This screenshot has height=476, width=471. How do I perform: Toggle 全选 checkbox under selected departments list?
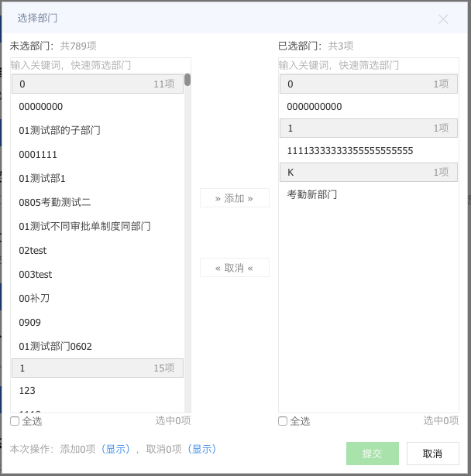tap(283, 421)
